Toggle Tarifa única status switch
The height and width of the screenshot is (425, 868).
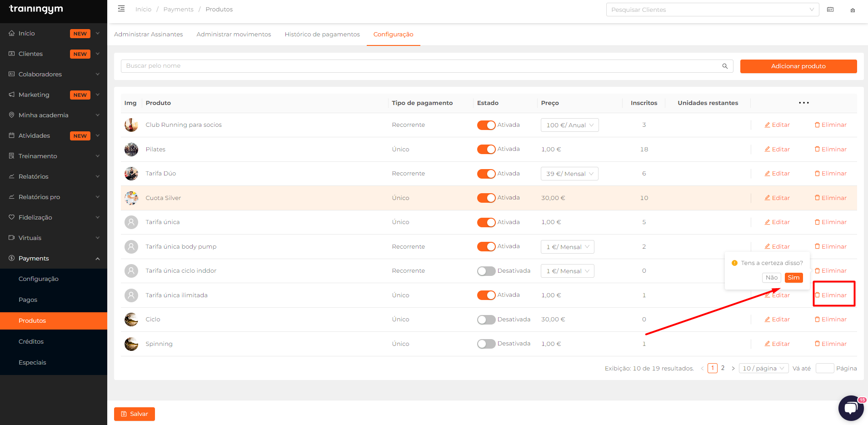click(x=486, y=222)
